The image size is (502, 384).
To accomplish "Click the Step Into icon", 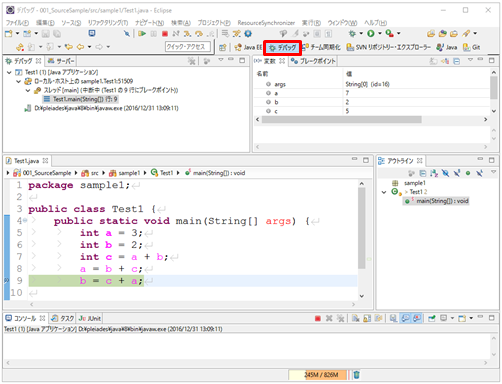I will [187, 34].
